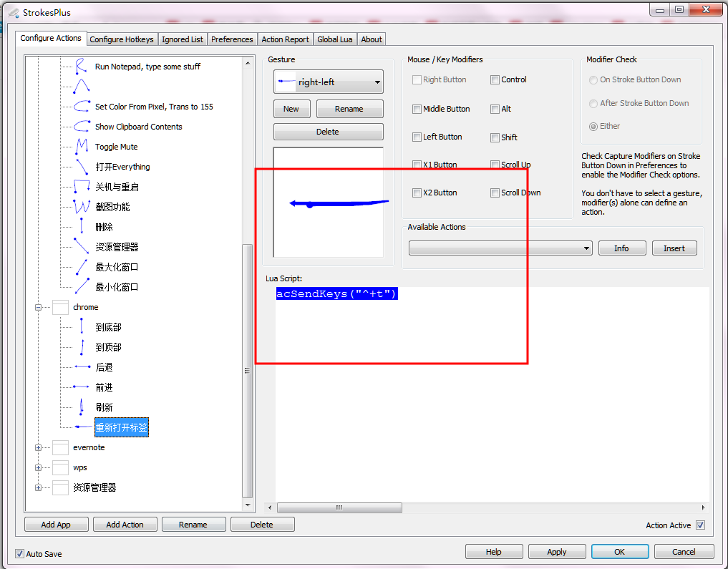Click the gesture icon next to 截图功能
The height and width of the screenshot is (569, 728).
81,207
